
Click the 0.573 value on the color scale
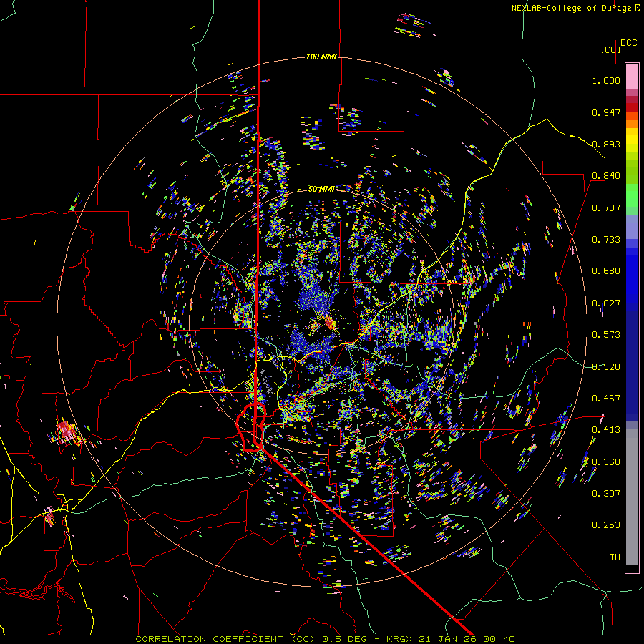click(x=606, y=335)
